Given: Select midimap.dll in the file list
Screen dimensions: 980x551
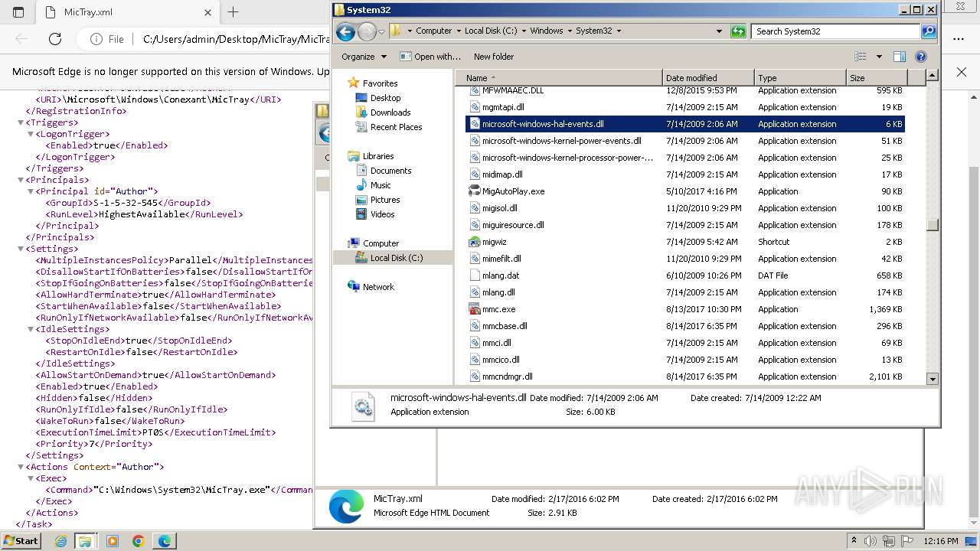Looking at the screenshot, I should pyautogui.click(x=502, y=174).
